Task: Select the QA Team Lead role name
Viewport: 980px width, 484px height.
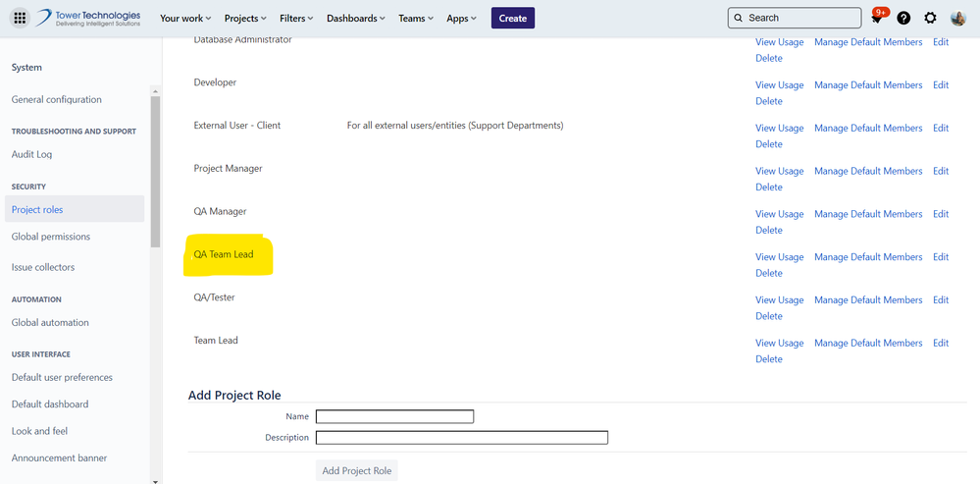Action: 224,254
